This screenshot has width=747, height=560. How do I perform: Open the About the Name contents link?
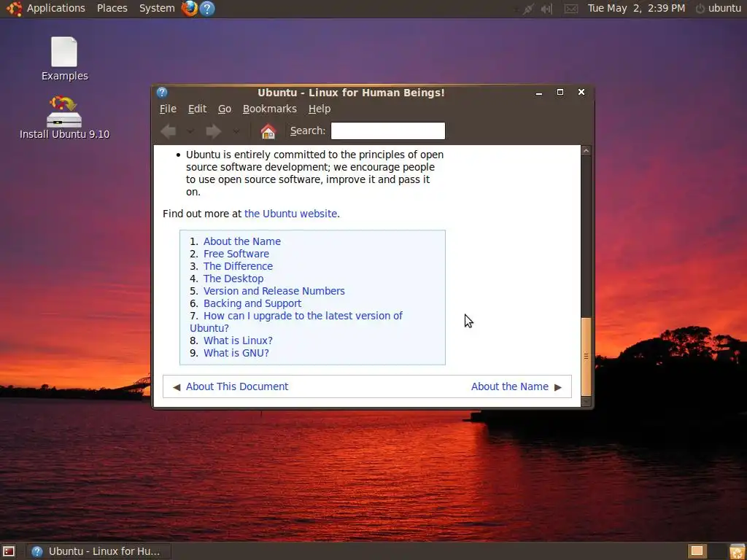tap(242, 241)
